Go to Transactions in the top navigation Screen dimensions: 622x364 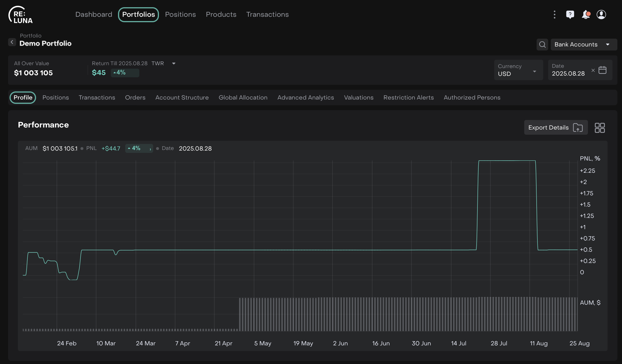(267, 14)
